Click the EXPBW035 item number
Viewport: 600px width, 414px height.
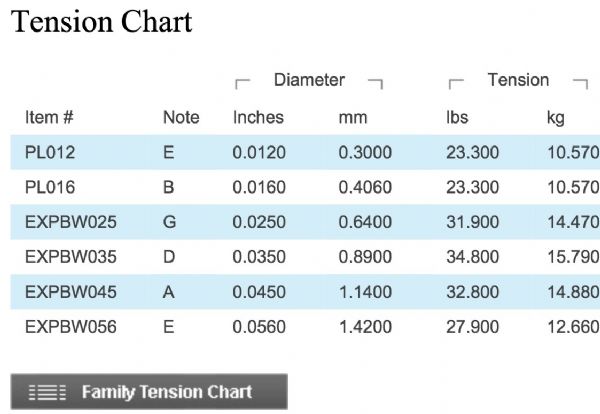coord(71,257)
